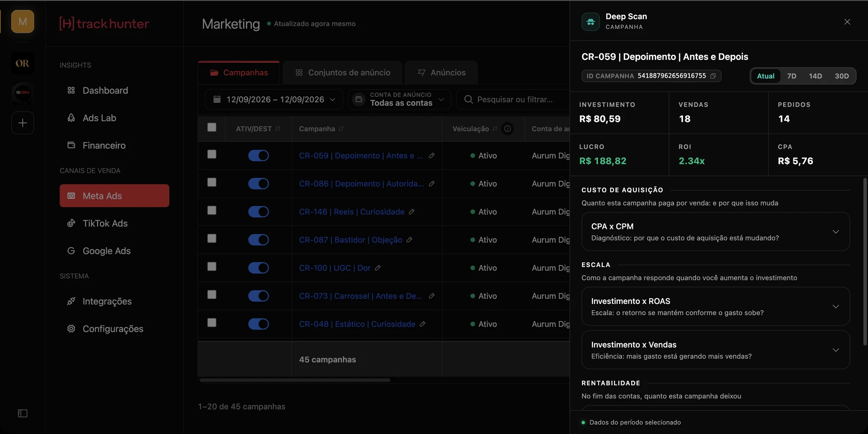The width and height of the screenshot is (868, 434).
Task: Click the ID CAMPANHA 541887962656916755 badge
Action: point(651,76)
